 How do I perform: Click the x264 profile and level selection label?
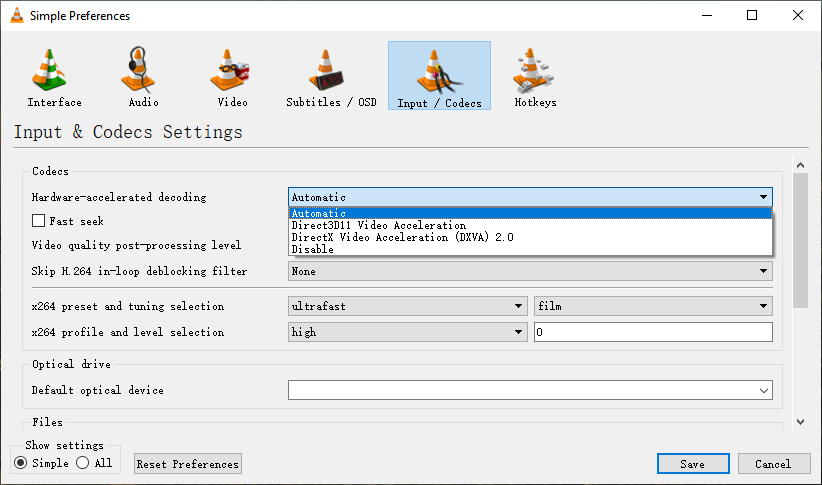click(127, 332)
